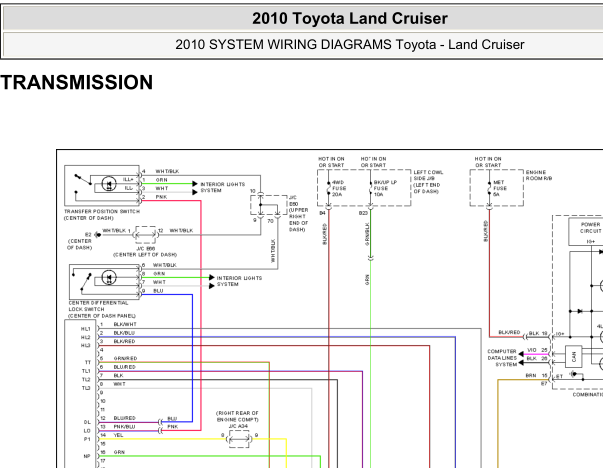Click the BLU wire label at differential switch pin 9

click(x=158, y=291)
